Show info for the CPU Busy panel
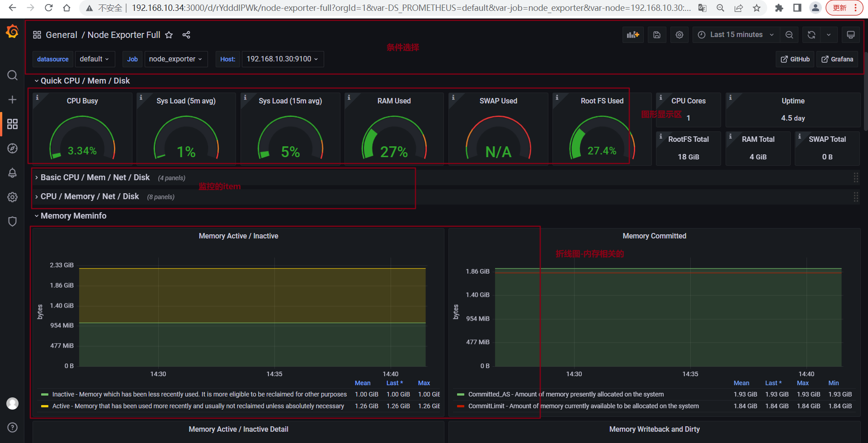The image size is (868, 443). tap(38, 97)
